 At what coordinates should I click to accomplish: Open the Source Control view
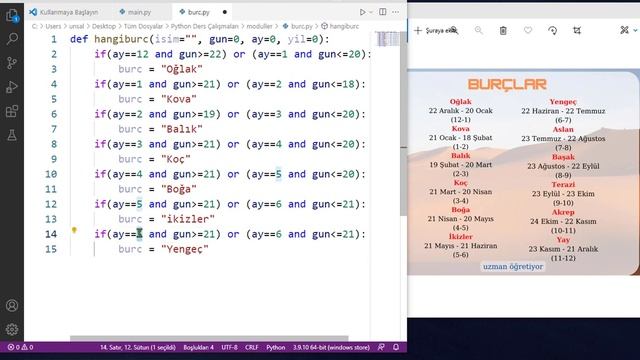pyautogui.click(x=12, y=63)
